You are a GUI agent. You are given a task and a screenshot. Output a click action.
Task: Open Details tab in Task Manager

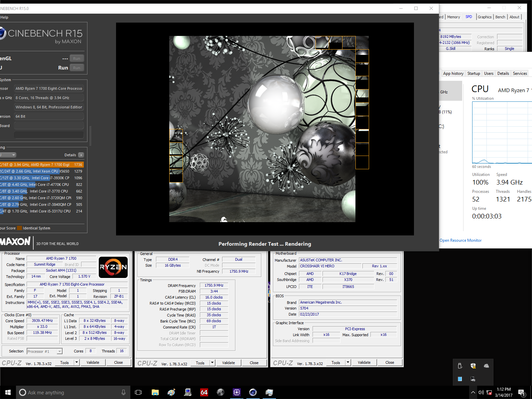[x=503, y=73]
